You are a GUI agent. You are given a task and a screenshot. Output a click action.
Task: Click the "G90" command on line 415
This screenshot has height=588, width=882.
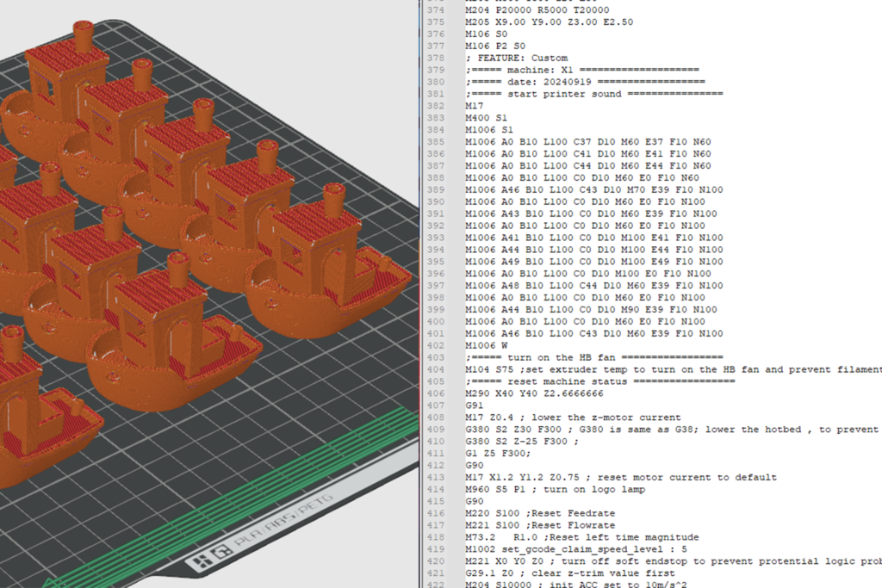tap(475, 501)
